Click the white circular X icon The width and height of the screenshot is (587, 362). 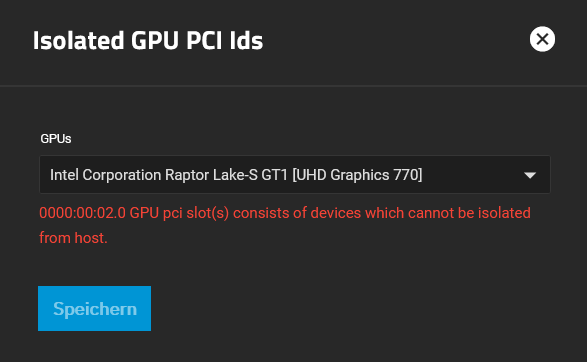point(542,39)
